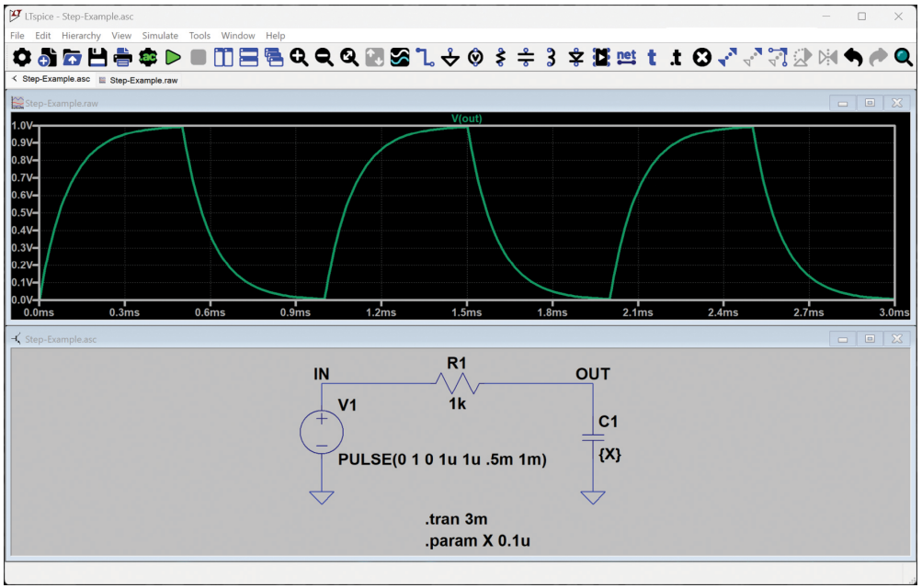Click the V(out) trace label
Screen dimensions: 922x588
pos(466,119)
